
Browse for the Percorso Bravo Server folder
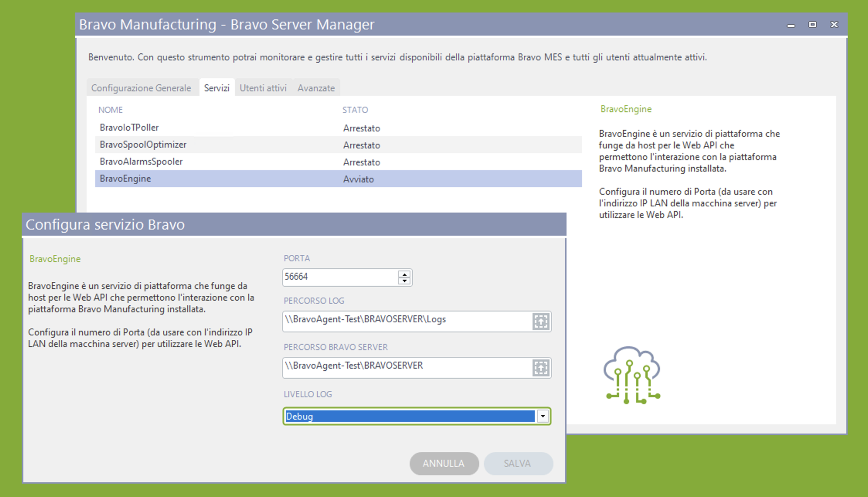pos(541,368)
